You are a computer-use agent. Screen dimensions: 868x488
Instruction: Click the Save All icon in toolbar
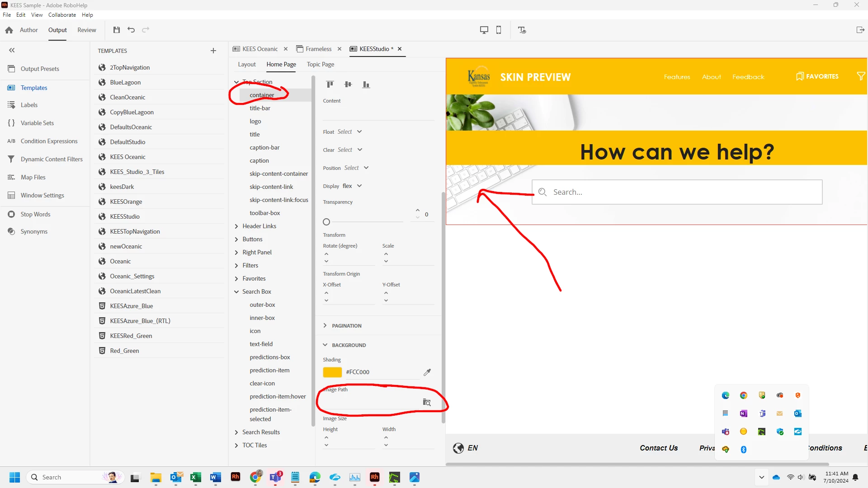[x=116, y=30]
